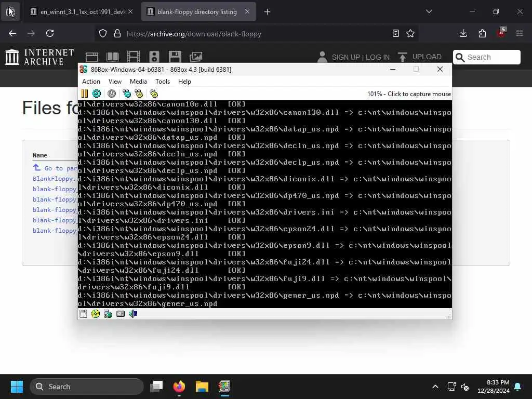
Task: Open the Firefox application menu
Action: [520, 33]
